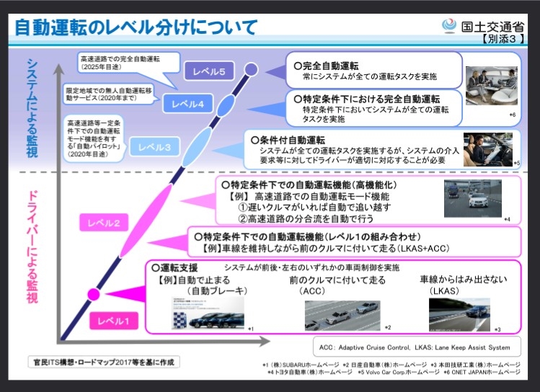Click the 前のクルマに付いて走る (ACC) text

click(x=337, y=285)
